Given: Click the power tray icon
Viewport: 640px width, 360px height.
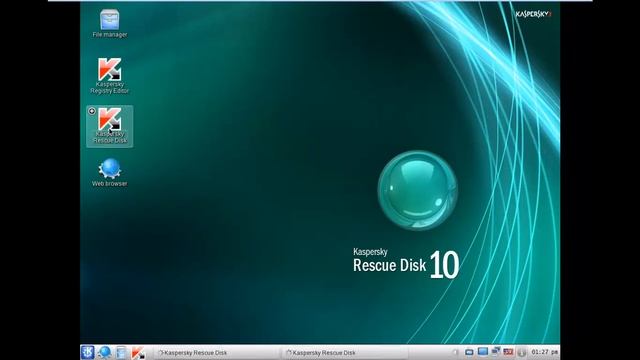Looking at the screenshot, I should (521, 352).
